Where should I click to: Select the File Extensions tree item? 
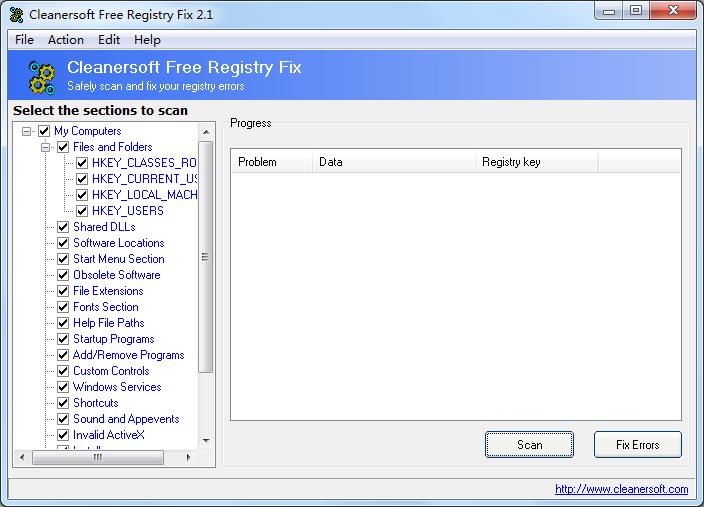[108, 291]
